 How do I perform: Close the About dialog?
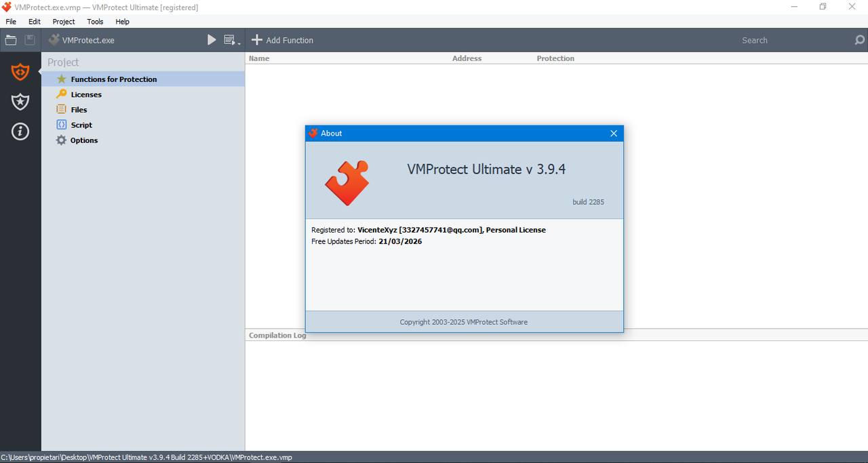point(614,134)
